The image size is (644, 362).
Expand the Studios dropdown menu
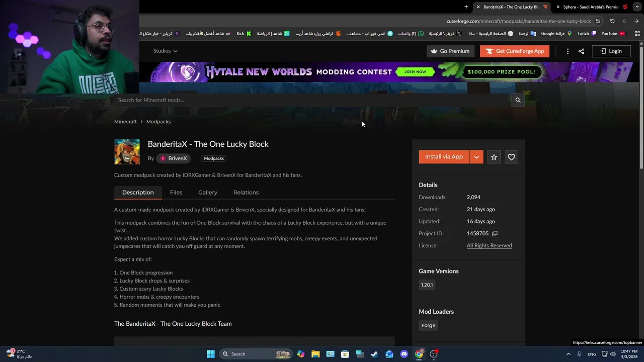(x=165, y=51)
